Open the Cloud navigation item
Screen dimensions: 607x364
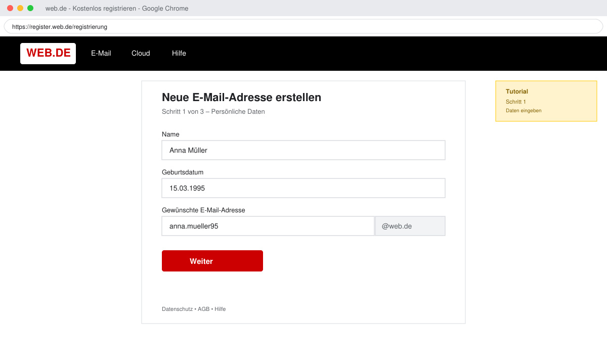pos(141,53)
